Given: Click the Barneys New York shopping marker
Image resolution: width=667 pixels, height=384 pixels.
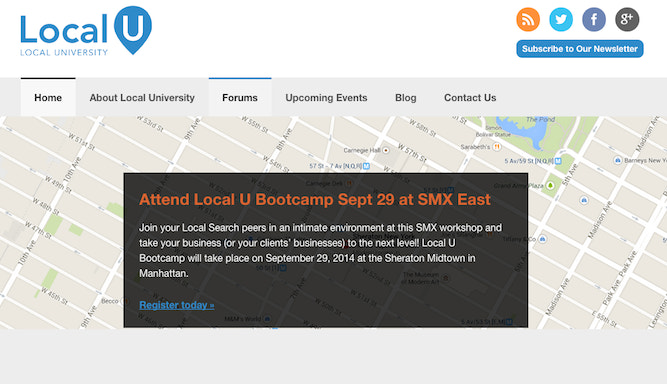Looking at the screenshot, I should (x=618, y=160).
